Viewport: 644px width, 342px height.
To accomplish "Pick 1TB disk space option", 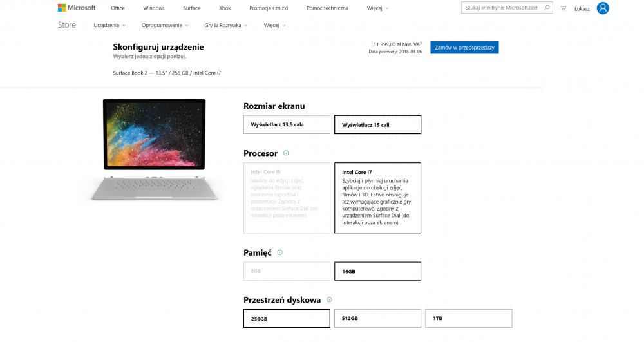I will pos(469,319).
